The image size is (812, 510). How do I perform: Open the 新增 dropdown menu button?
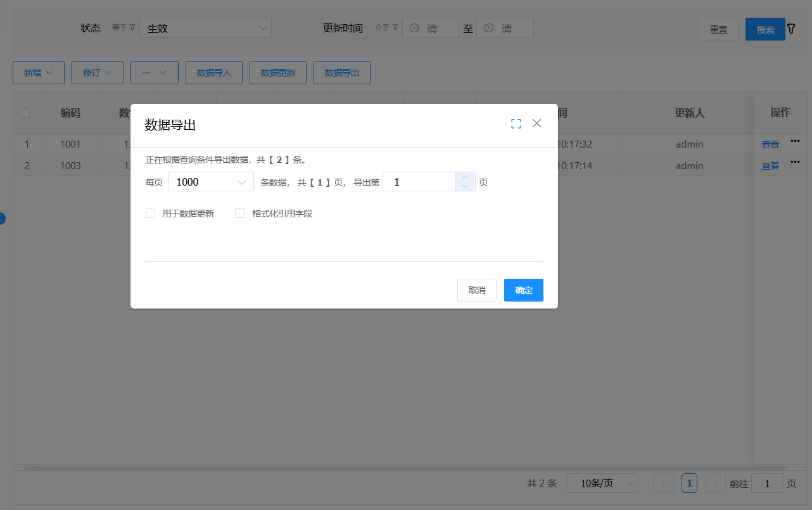[38, 73]
